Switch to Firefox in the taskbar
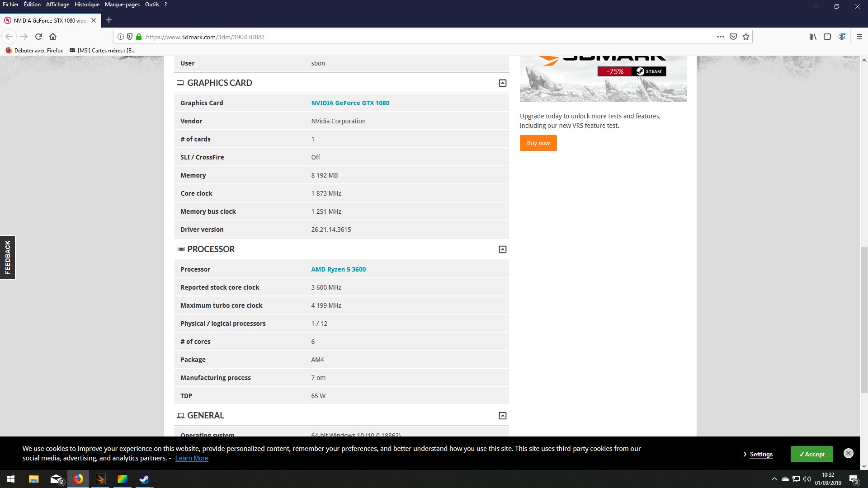The width and height of the screenshot is (868, 488). click(x=78, y=479)
